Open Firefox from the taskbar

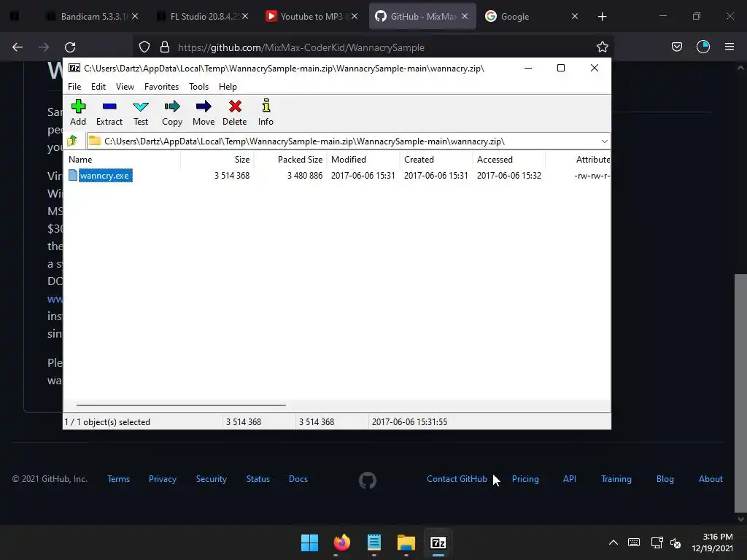tap(341, 542)
